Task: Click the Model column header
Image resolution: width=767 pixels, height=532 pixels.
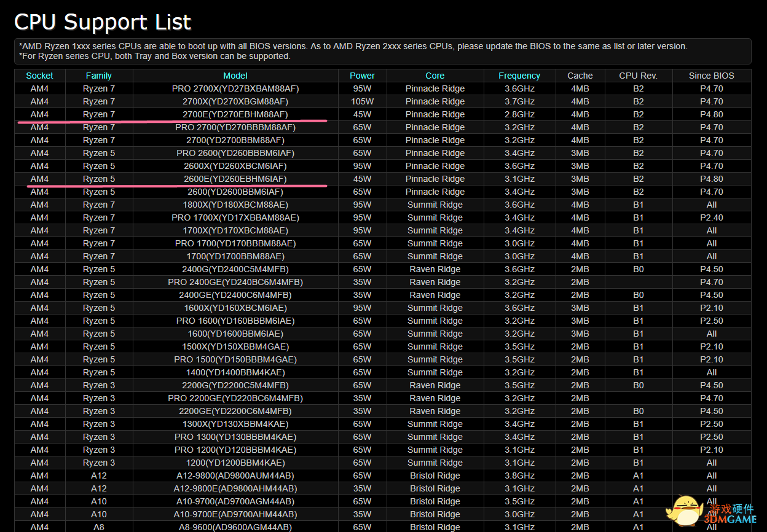Action: point(235,76)
